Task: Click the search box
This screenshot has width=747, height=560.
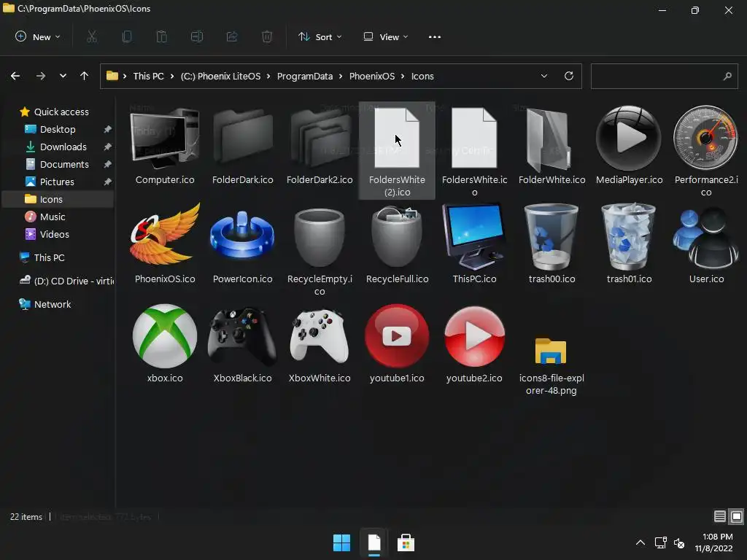Action: [x=664, y=76]
